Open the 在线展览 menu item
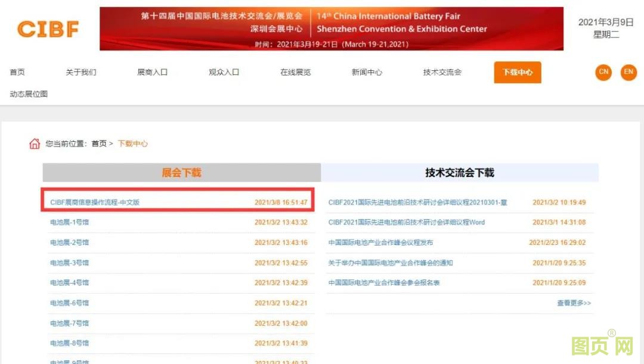644x364 pixels. pos(295,71)
